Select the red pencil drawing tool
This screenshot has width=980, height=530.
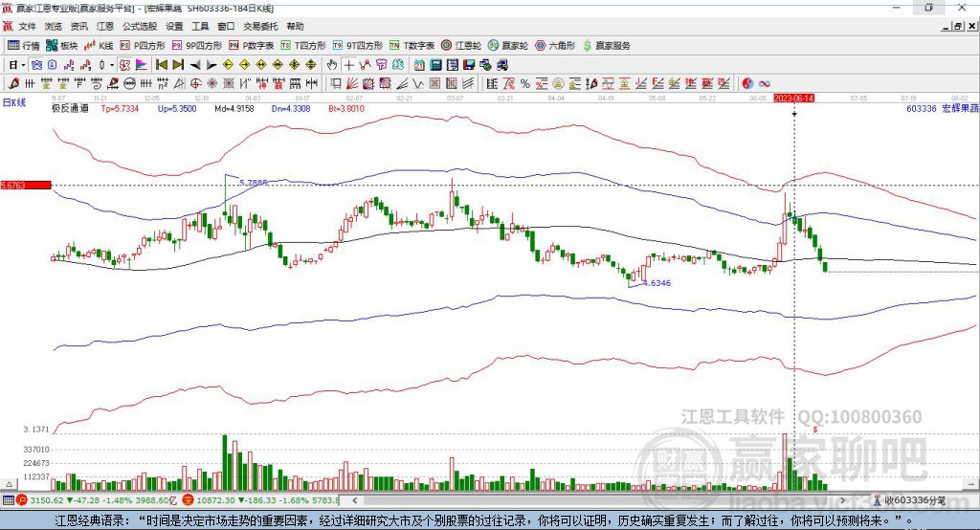coord(13,83)
